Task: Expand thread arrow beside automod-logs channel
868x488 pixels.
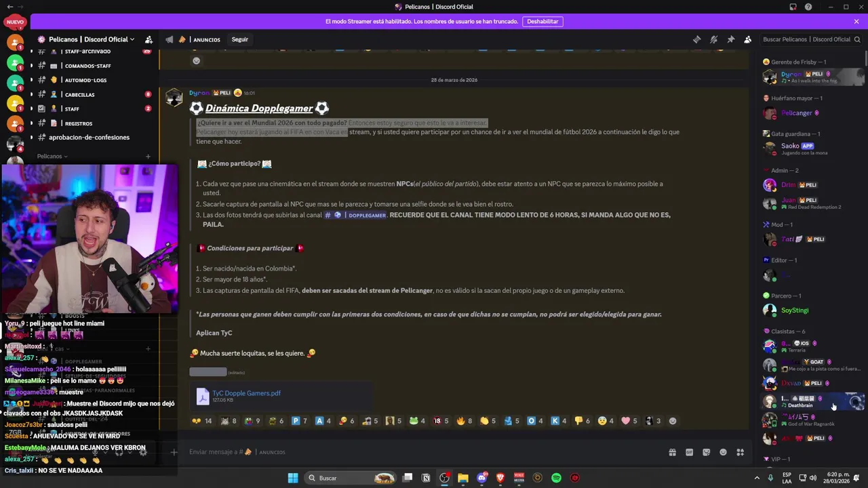Action: click(x=31, y=80)
